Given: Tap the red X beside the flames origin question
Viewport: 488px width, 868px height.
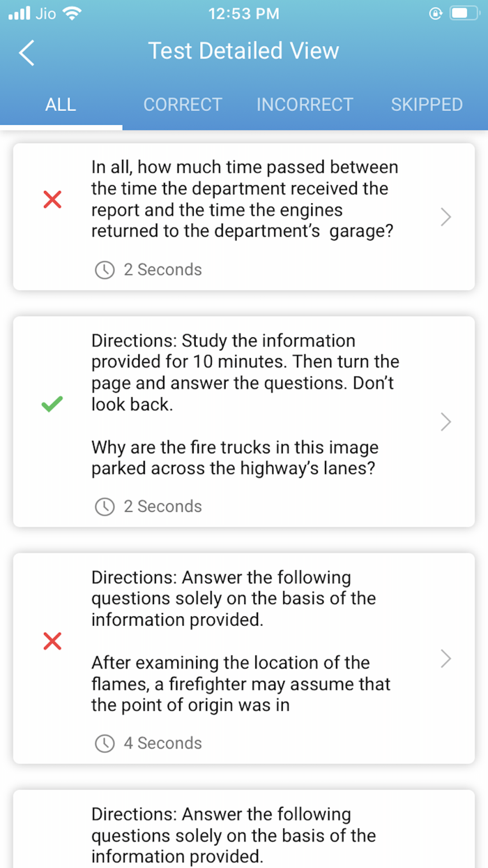Looking at the screenshot, I should click(52, 641).
